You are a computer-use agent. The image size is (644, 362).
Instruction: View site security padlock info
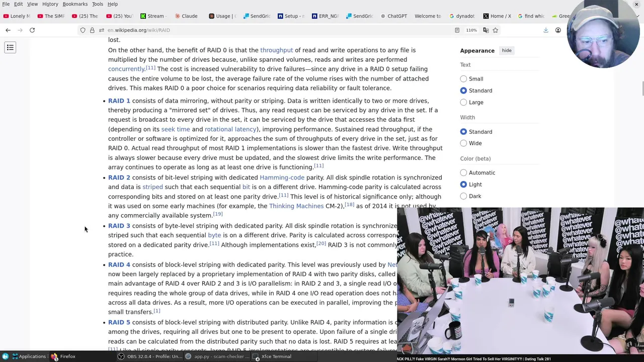[x=92, y=30]
